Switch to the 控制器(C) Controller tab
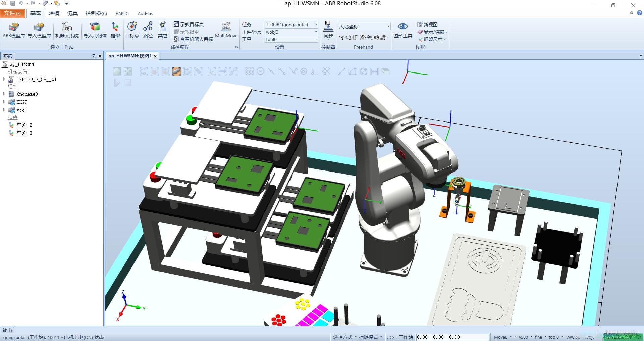 (96, 13)
